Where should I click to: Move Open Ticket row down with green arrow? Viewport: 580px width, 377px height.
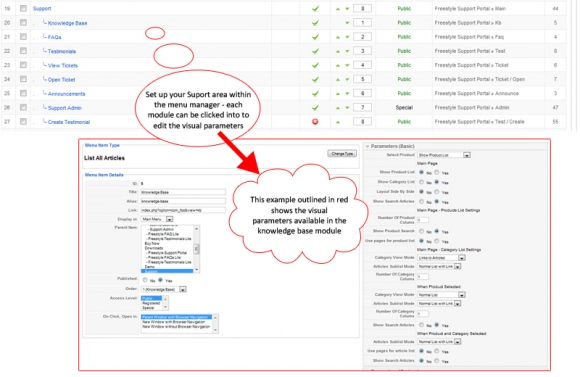[347, 79]
